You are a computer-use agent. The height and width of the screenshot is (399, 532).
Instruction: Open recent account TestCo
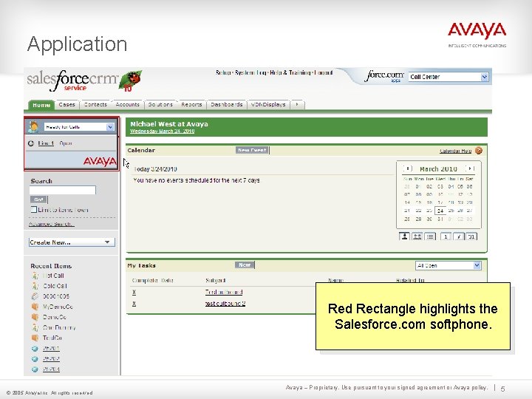click(x=52, y=338)
